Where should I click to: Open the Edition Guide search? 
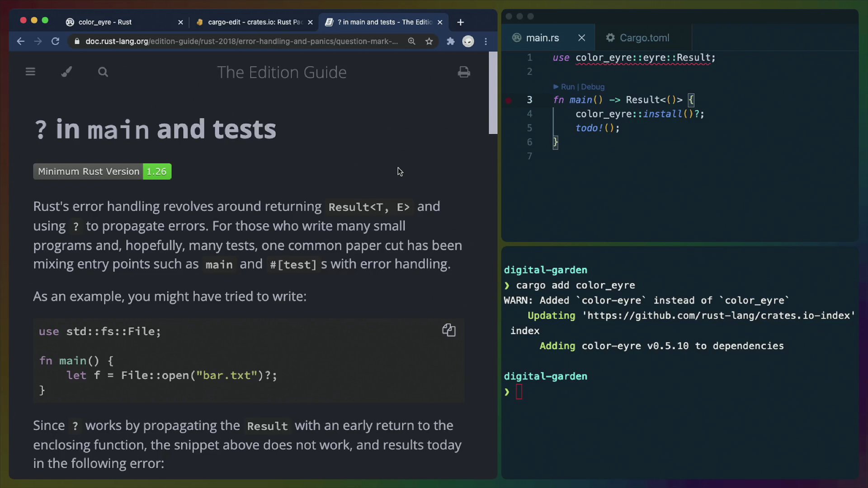(x=103, y=72)
